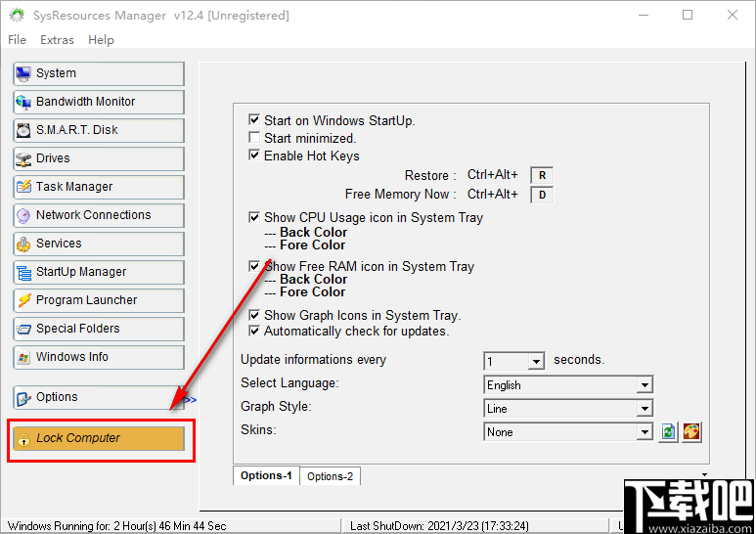This screenshot has width=756, height=534.
Task: Open the Options section
Action: [99, 398]
